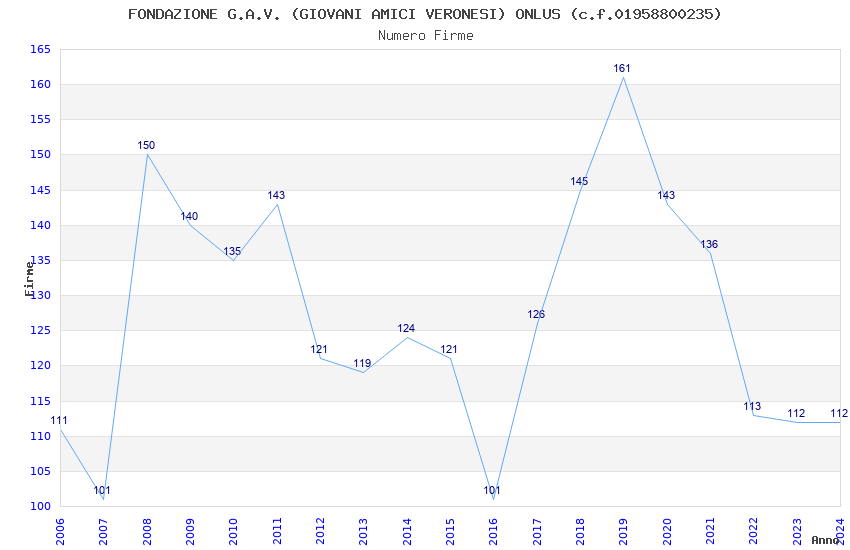The height and width of the screenshot is (550, 850).
Task: Click the 2007 year tick label
Action: tap(103, 531)
